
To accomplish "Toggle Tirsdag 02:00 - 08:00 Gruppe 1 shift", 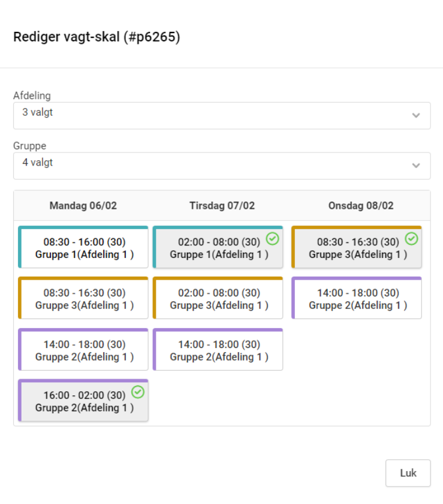I will coord(219,248).
